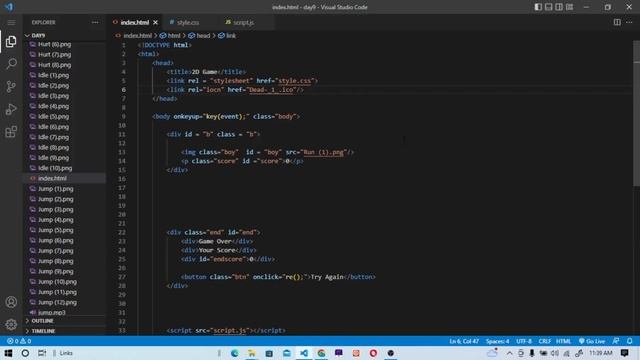Screen dimensions: 640x360
Task: Click the Try Again button text in code
Action: (327, 277)
